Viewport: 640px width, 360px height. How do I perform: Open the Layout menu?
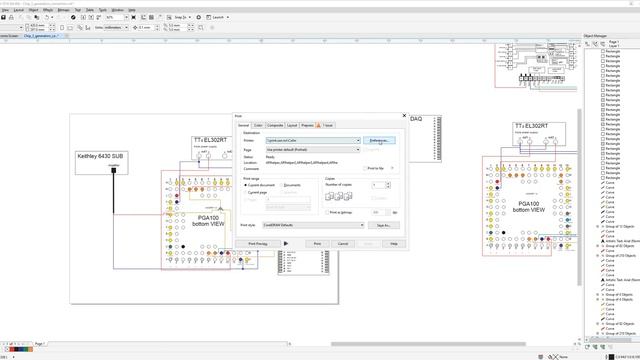tap(19, 10)
